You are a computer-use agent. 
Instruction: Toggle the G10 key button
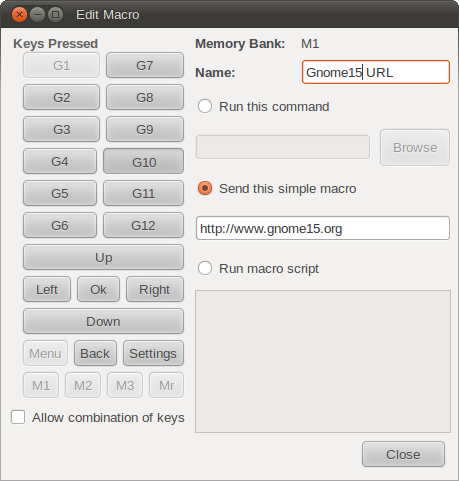click(143, 161)
